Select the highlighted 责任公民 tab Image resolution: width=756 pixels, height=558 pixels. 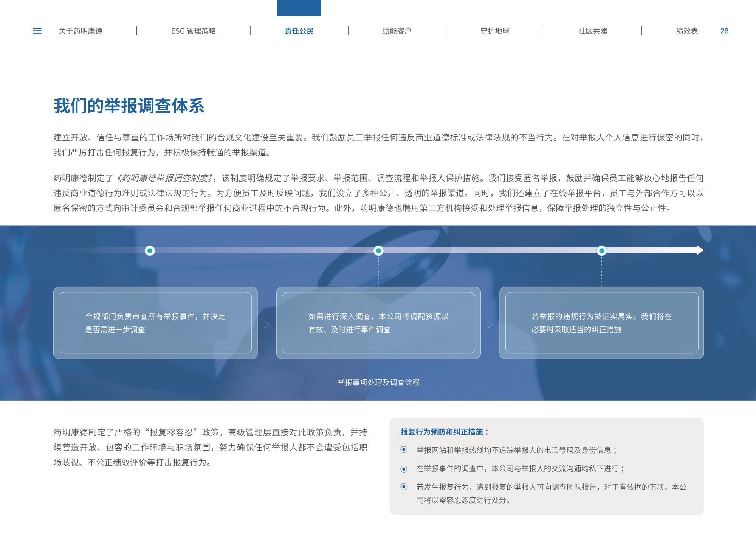tap(299, 31)
